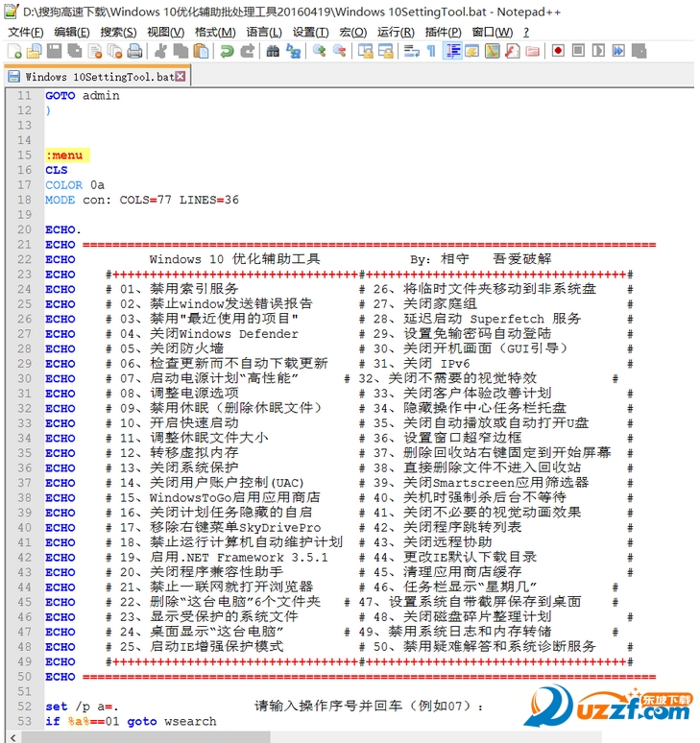Open the 文件(F) menu
Screen dimensions: 700x743
click(26, 33)
